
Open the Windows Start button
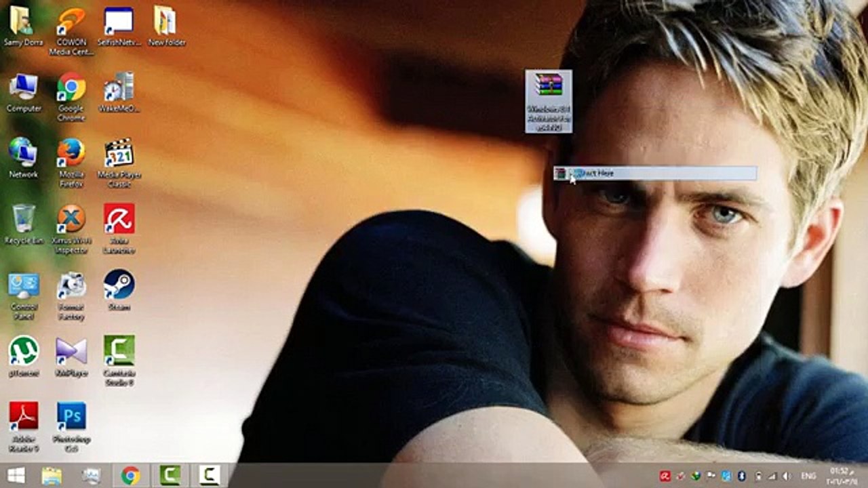pyautogui.click(x=16, y=476)
